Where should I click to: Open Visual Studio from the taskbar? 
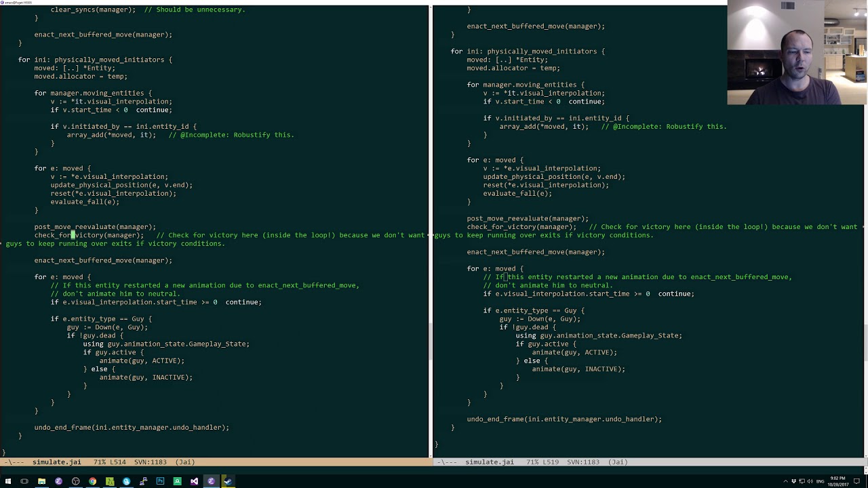pos(194,481)
